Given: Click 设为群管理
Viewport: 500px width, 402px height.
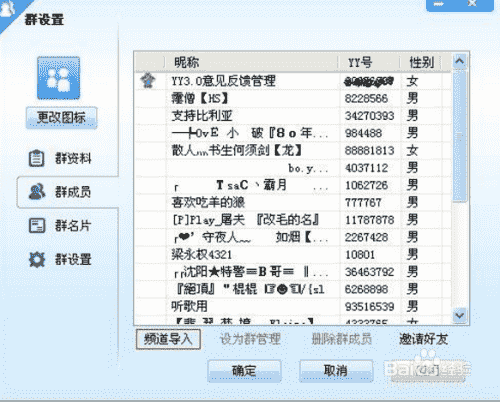Looking at the screenshot, I should 250,339.
